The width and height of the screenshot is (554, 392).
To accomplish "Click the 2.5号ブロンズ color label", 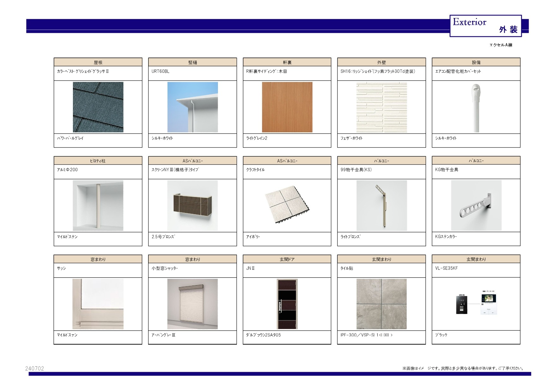I will point(163,237).
